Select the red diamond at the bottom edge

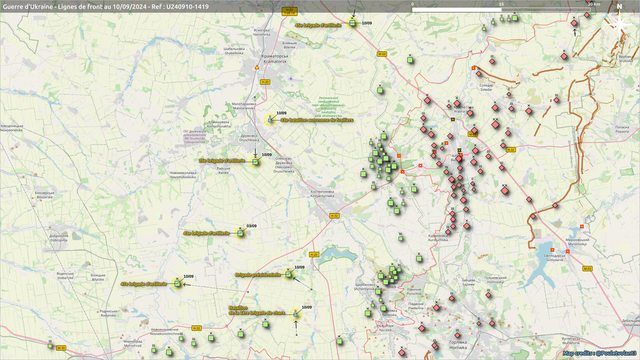coord(402,353)
